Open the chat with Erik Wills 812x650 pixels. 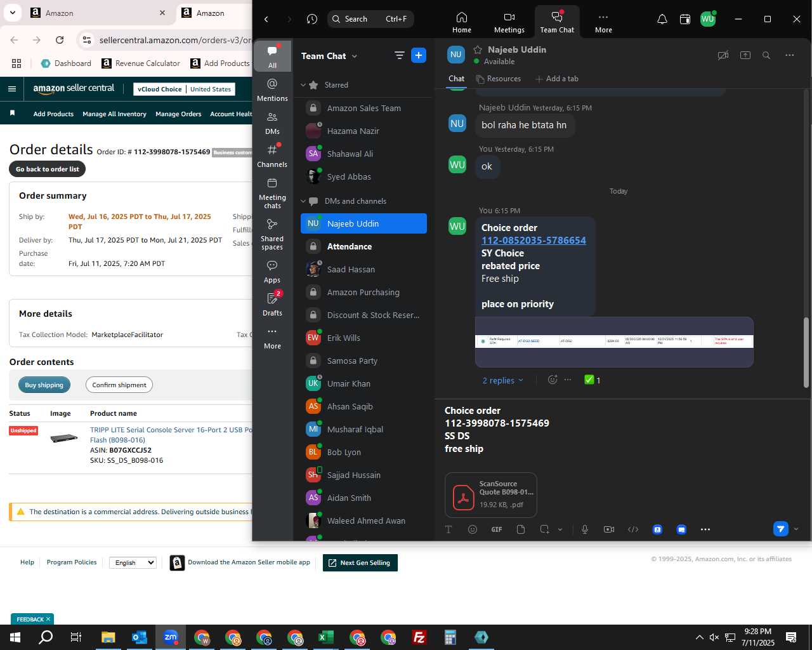click(x=363, y=338)
